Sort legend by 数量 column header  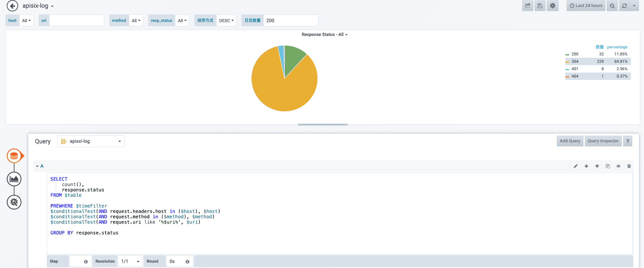pyautogui.click(x=600, y=47)
